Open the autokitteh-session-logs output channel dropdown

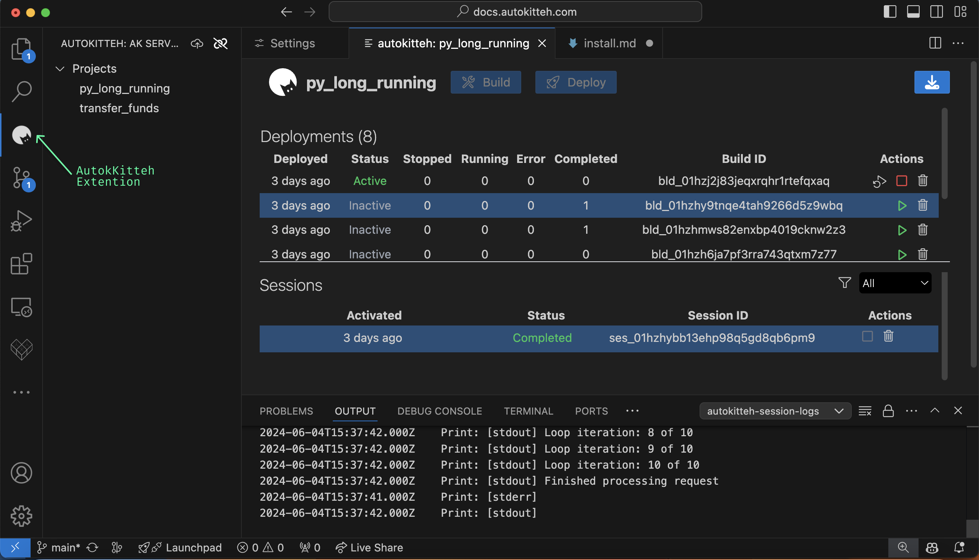(775, 411)
